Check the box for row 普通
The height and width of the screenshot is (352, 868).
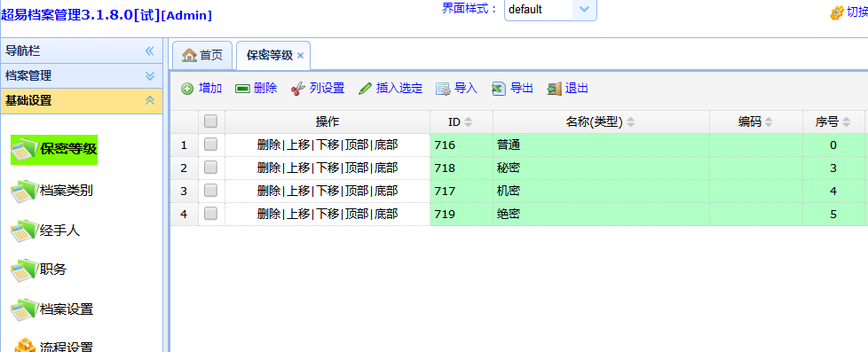[x=210, y=145]
